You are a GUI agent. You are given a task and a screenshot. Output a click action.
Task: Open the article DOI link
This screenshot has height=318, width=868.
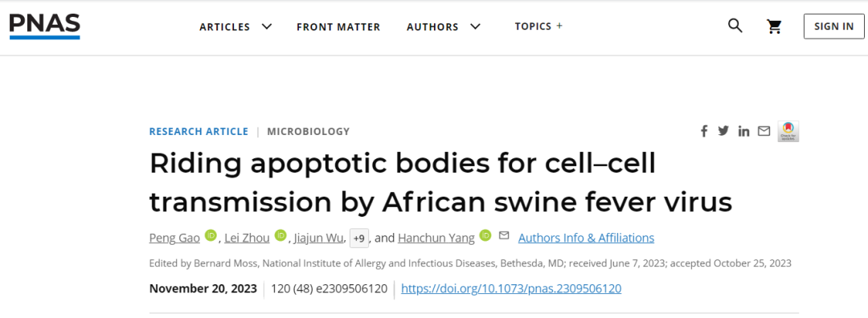coord(511,288)
